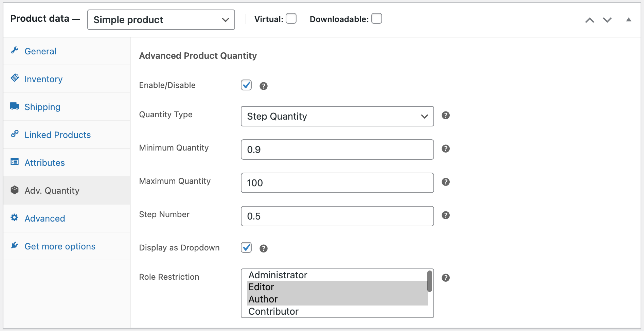Click the link icon for Linked Products
This screenshot has height=331, width=644.
[x=14, y=134]
